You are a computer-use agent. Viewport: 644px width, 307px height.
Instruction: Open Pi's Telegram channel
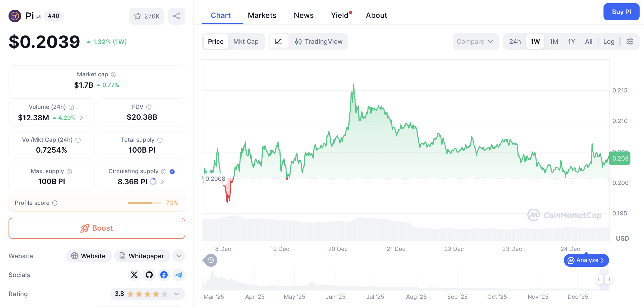[x=178, y=275]
